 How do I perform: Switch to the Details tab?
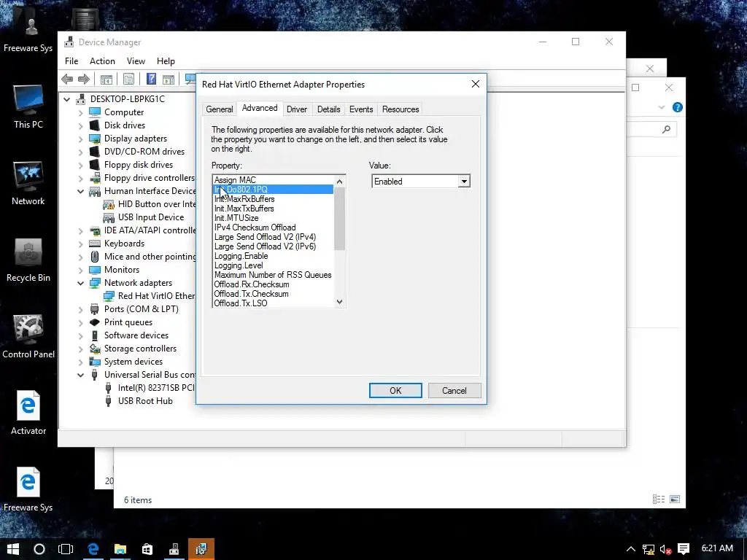point(329,109)
